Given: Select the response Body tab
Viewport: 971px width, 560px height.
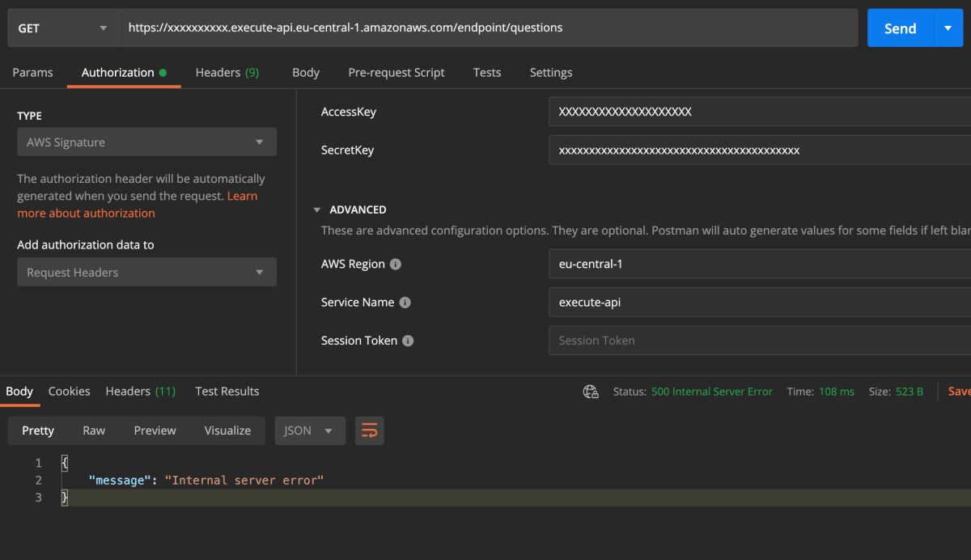Looking at the screenshot, I should coord(19,392).
